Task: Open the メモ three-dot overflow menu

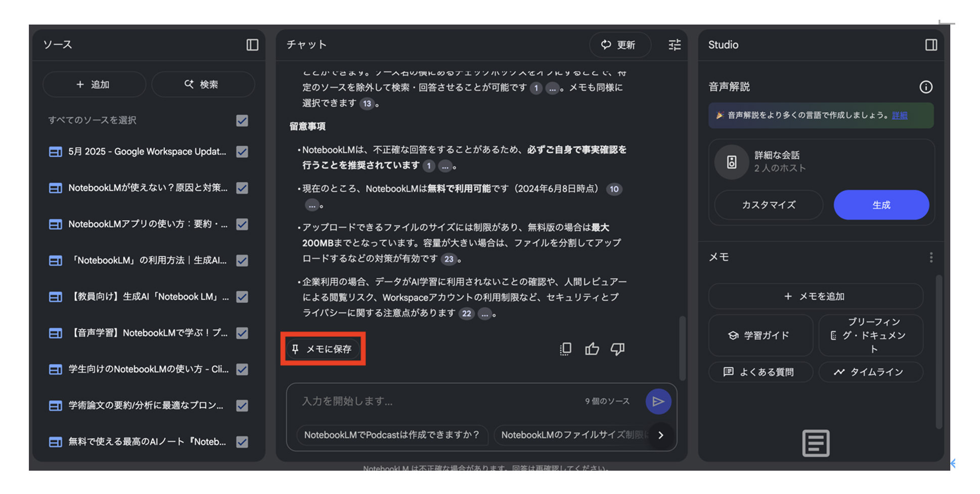Action: 930,257
